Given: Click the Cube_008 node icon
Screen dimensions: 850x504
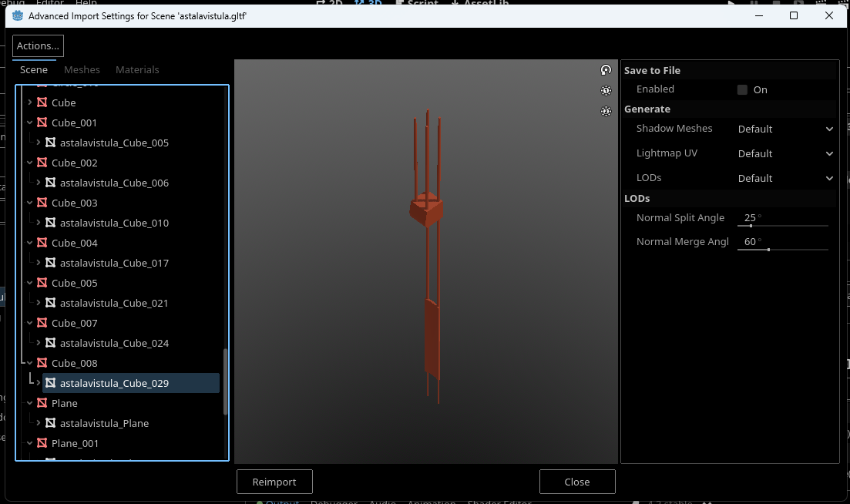Looking at the screenshot, I should pyautogui.click(x=42, y=363).
